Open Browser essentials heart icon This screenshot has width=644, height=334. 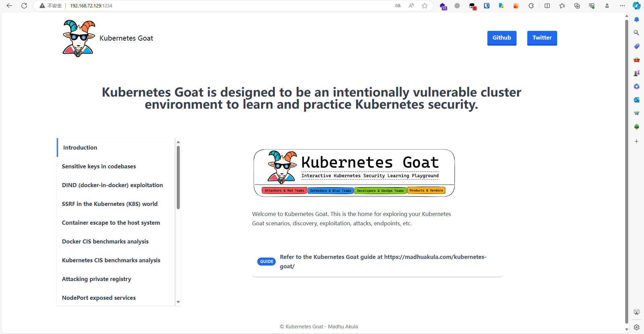(x=592, y=6)
